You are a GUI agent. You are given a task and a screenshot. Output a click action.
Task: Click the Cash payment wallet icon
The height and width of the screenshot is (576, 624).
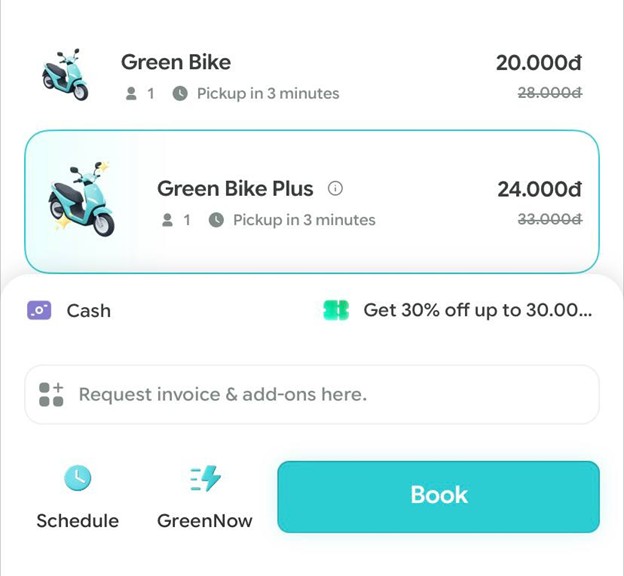pyautogui.click(x=39, y=310)
